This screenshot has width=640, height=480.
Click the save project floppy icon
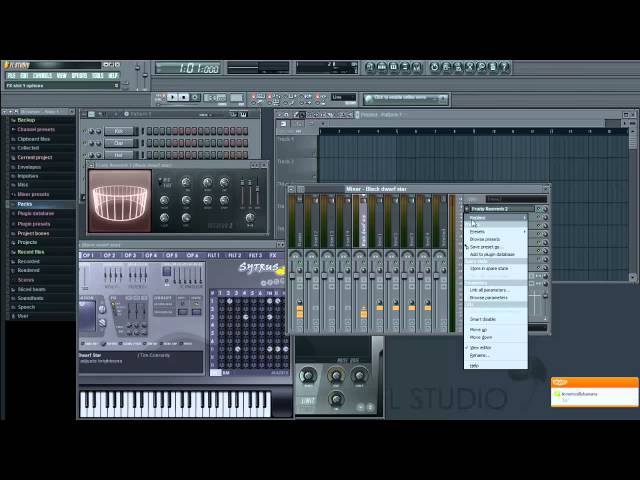pos(446,67)
